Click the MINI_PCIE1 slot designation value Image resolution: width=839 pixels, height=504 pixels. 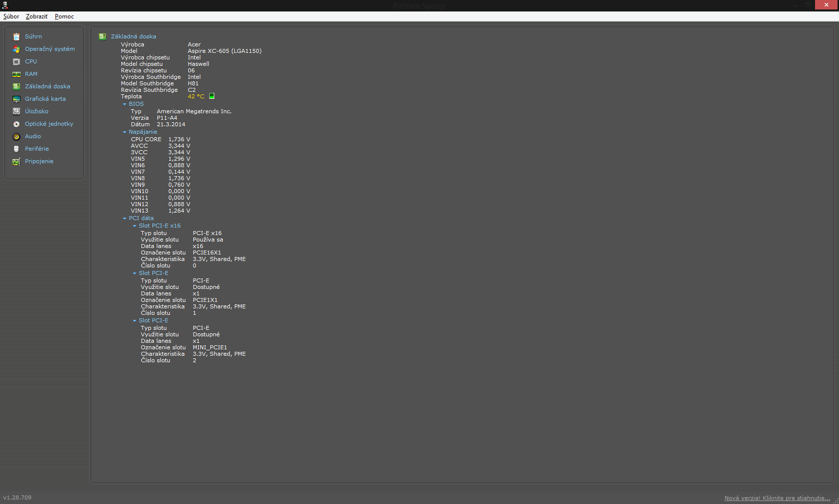pos(210,347)
